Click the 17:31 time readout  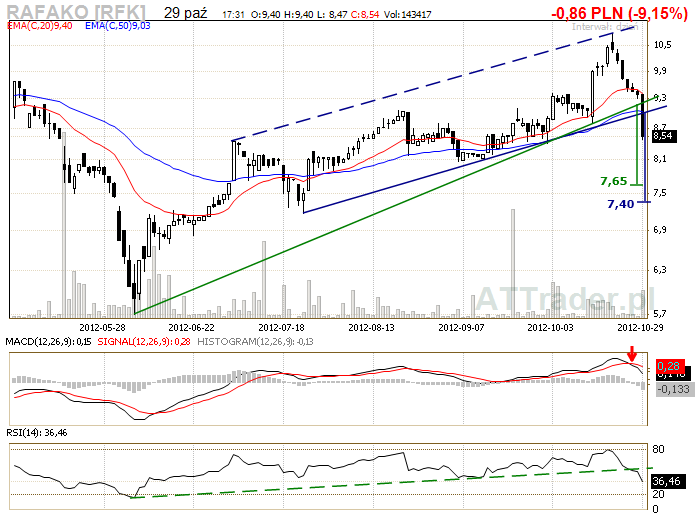(x=233, y=15)
